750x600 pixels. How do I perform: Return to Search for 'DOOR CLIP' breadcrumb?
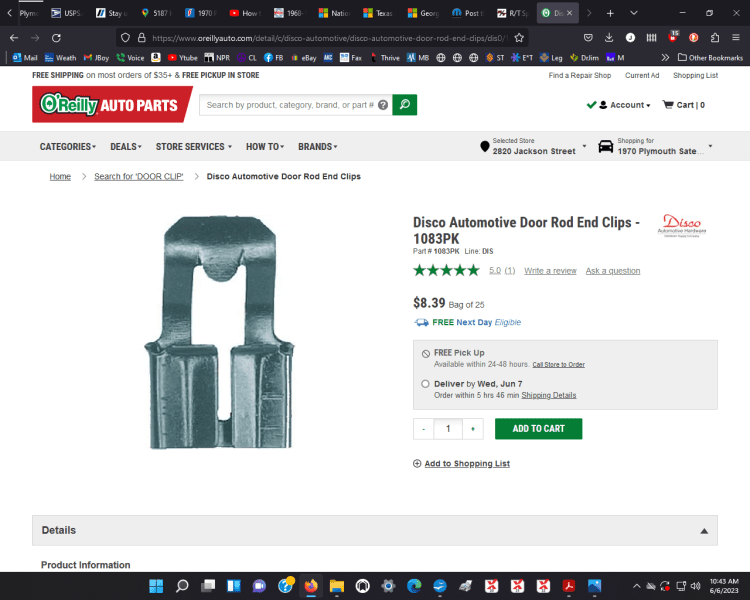139,177
